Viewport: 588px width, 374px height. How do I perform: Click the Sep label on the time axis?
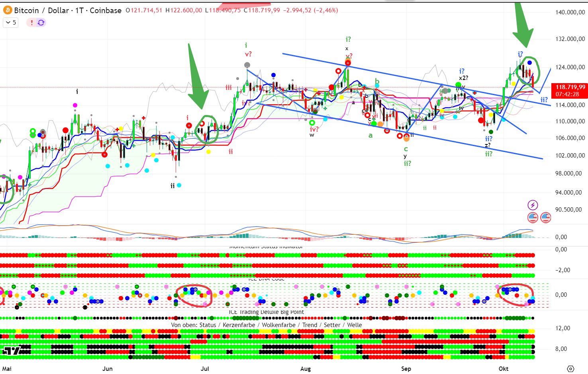[x=406, y=368]
